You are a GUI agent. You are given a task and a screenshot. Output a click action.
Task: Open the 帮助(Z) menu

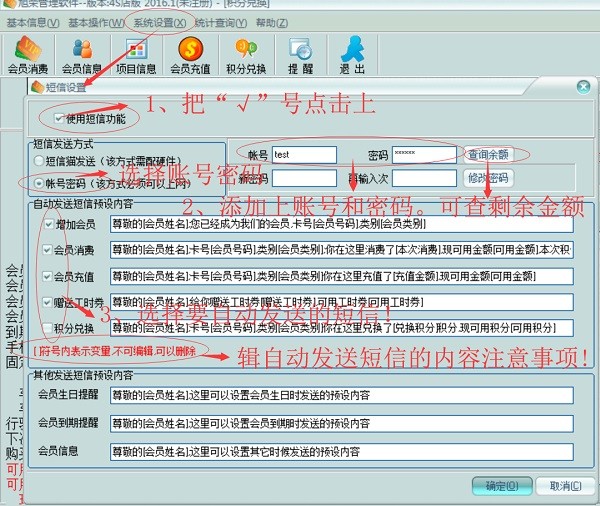tap(272, 23)
